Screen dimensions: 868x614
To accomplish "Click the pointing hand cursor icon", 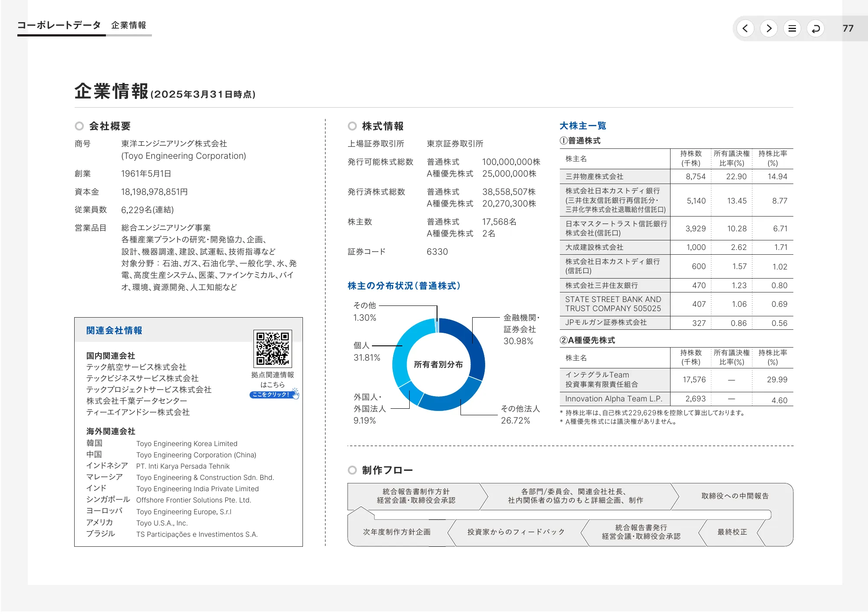I will 296,396.
